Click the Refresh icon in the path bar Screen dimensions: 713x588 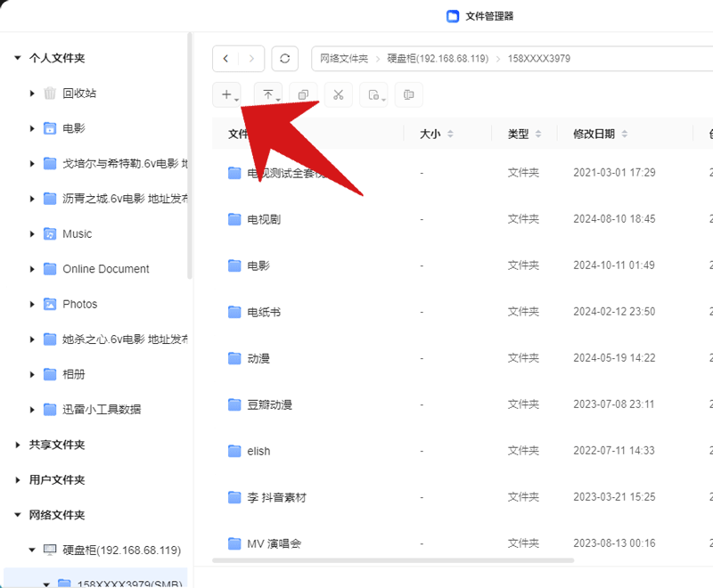(284, 59)
